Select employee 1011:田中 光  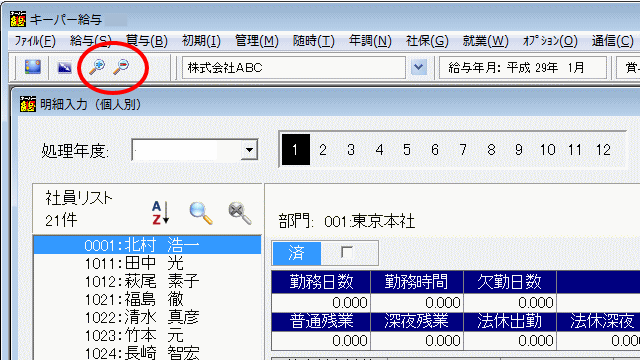[x=147, y=263]
